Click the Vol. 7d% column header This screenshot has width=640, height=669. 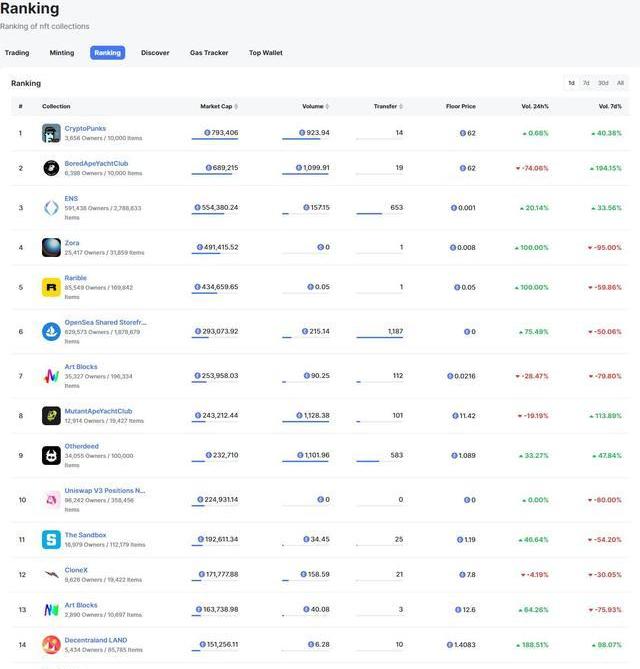610,106
